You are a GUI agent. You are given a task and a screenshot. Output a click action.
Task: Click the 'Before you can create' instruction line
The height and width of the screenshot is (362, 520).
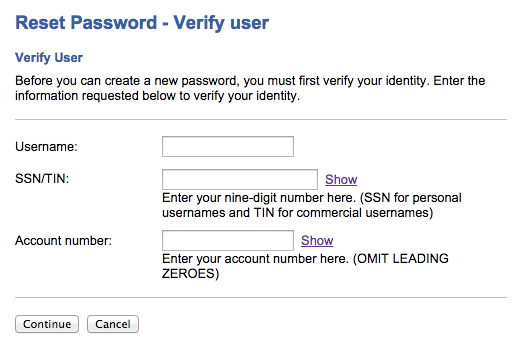250,81
